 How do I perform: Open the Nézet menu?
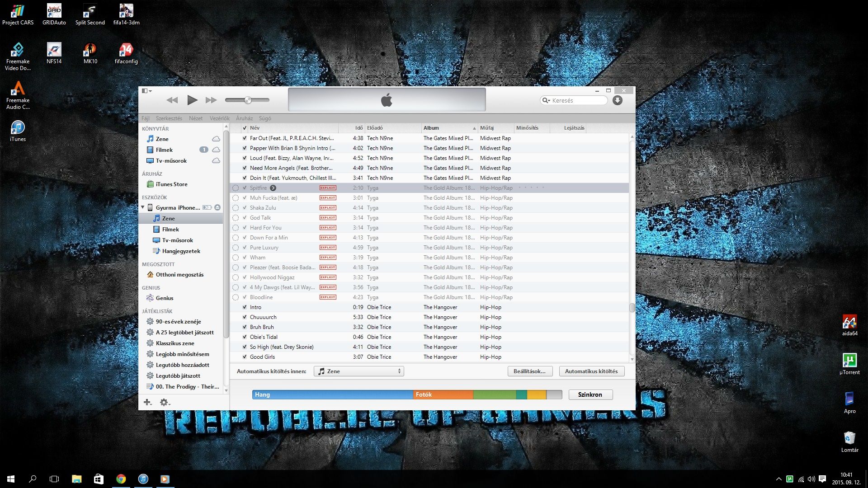[196, 118]
